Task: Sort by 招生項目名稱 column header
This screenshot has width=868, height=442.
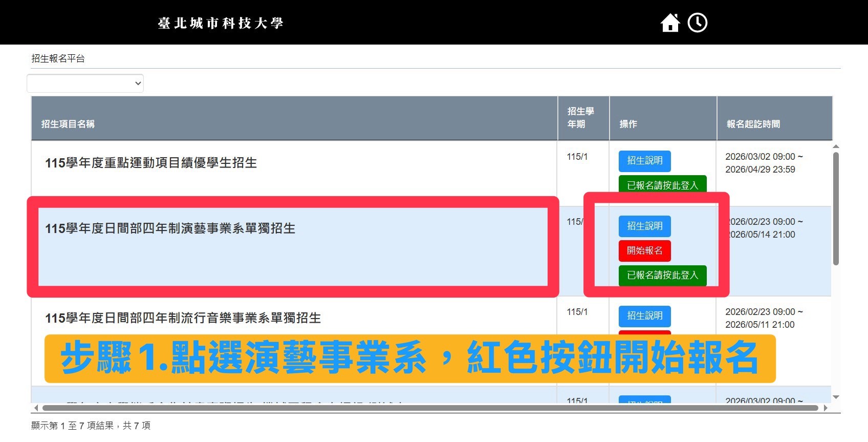Action: click(68, 124)
